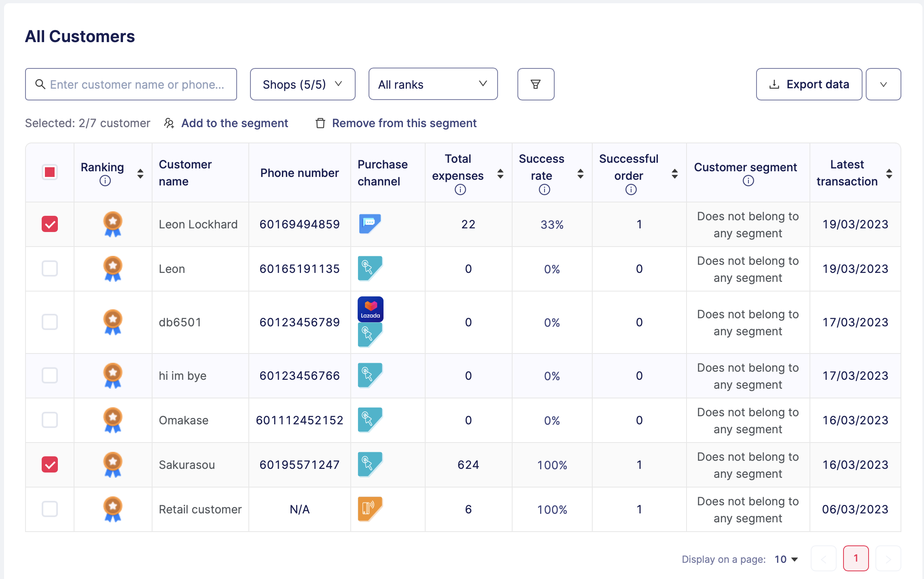The image size is (924, 579).
Task: Click the filter funnel icon button
Action: tap(535, 84)
